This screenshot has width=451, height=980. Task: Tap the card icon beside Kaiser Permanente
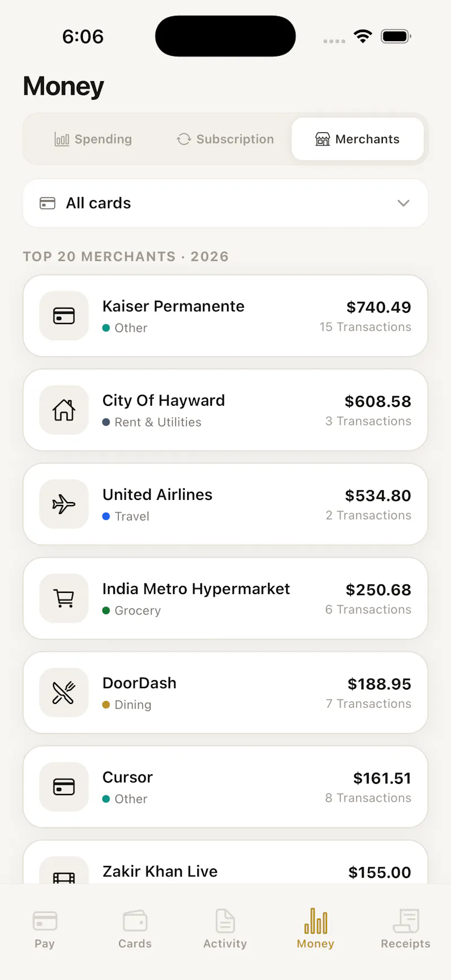coord(64,316)
